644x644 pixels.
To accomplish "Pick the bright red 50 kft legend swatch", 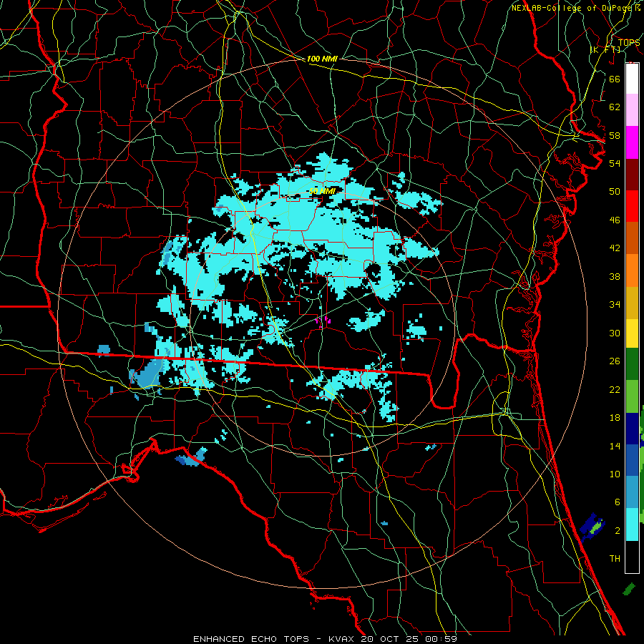I will coord(632,206).
